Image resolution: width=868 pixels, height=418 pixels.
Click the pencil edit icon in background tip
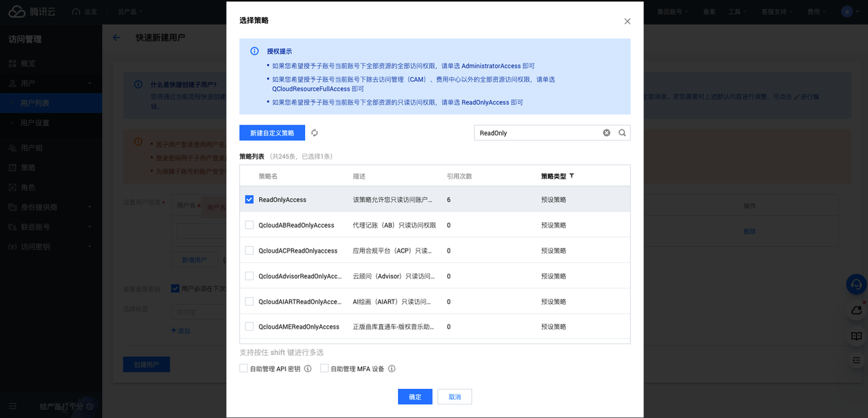(x=797, y=97)
